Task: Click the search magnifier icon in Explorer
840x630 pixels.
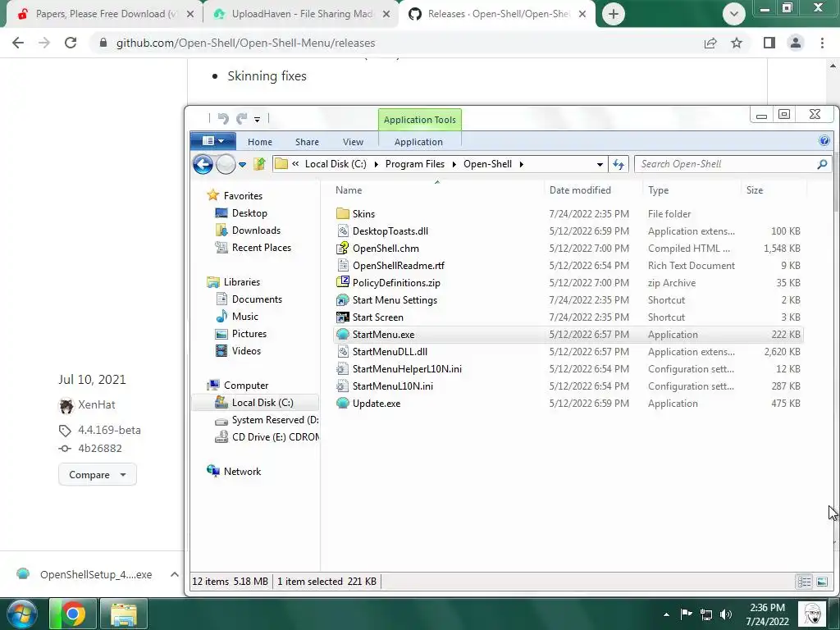Action: point(822,164)
